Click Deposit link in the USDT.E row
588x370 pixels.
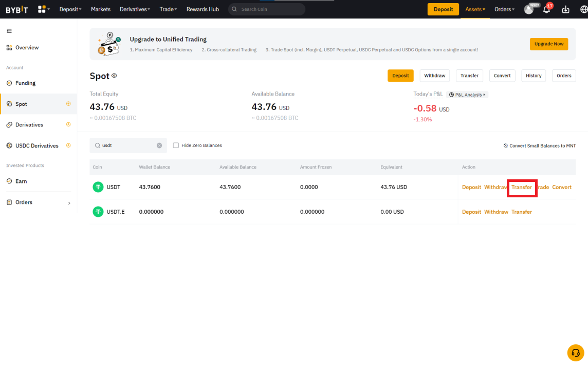471,212
